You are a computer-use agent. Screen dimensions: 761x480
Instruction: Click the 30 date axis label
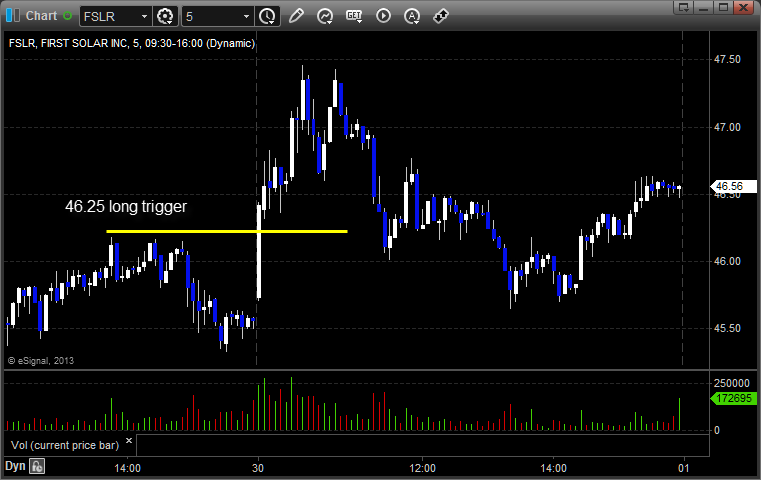[258, 468]
